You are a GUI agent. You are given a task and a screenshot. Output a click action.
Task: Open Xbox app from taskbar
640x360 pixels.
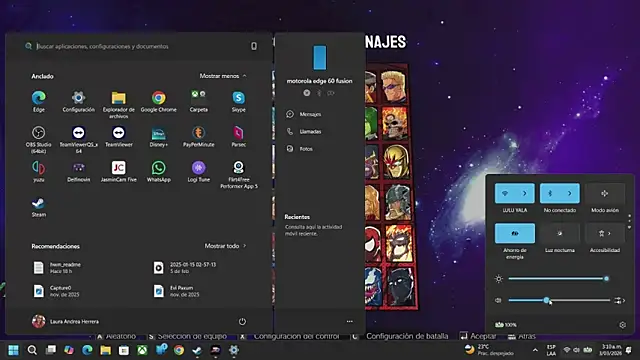[x=142, y=350]
